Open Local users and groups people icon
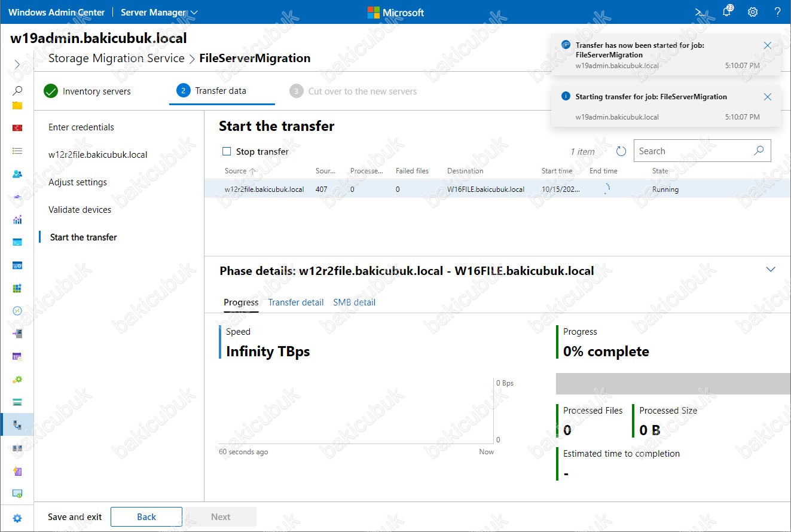Image resolution: width=791 pixels, height=532 pixels. click(17, 174)
